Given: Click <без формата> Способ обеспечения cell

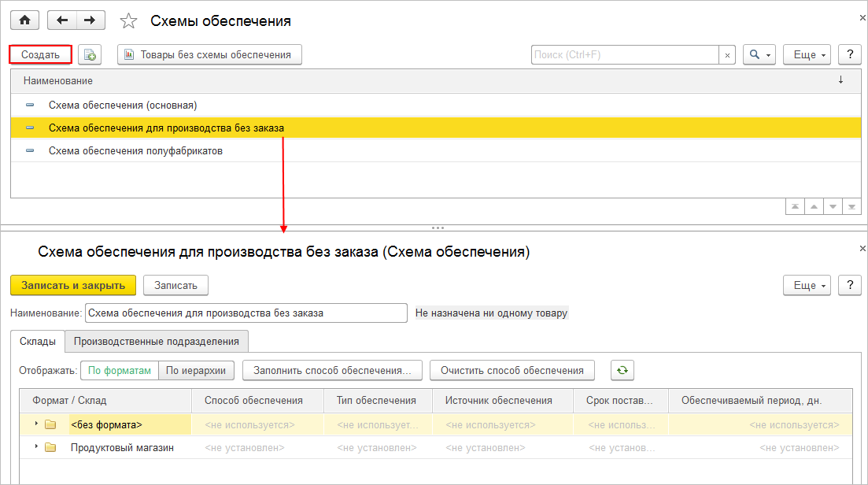Looking at the screenshot, I should pos(257,424).
